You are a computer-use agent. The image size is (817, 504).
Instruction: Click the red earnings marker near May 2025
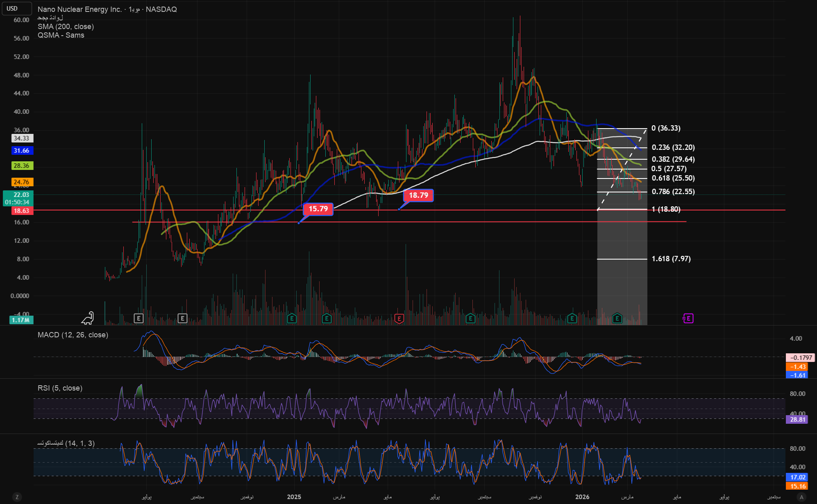[x=399, y=319]
